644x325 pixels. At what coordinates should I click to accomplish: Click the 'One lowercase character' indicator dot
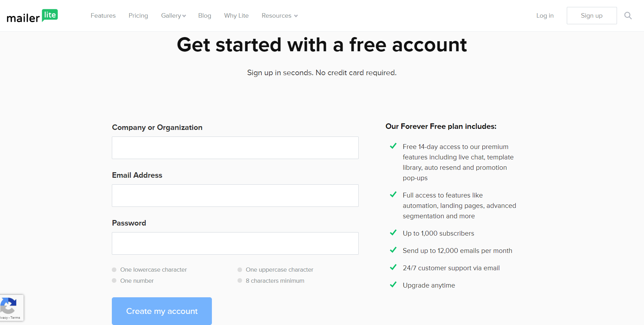pyautogui.click(x=114, y=270)
